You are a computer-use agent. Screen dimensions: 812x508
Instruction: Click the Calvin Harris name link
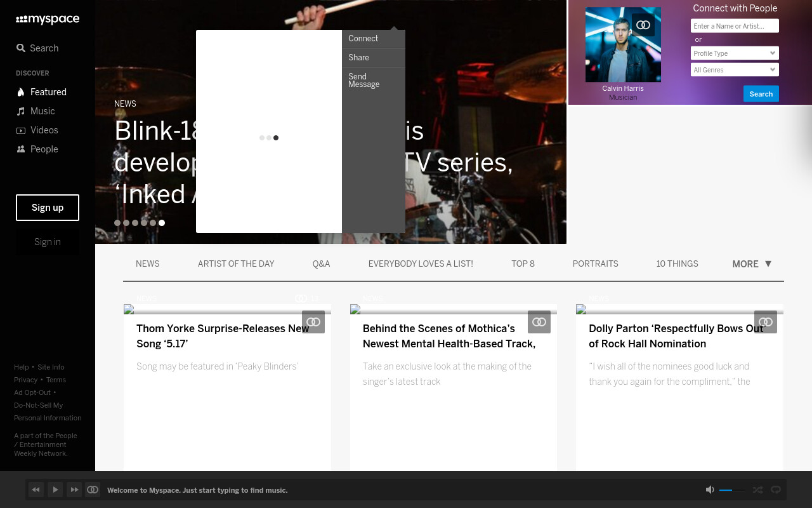point(623,88)
